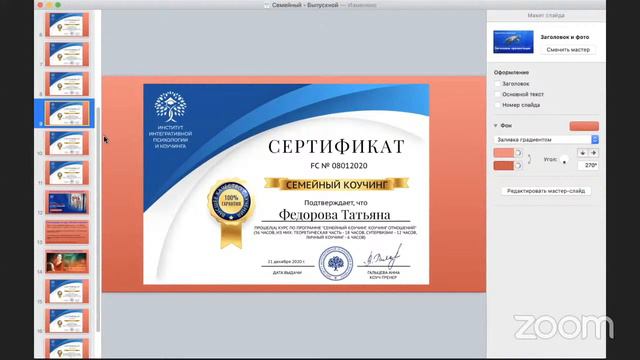Click the slide navigator vertical scrollbar
Screen dimensions: 640x360
pyautogui.click(x=98, y=220)
